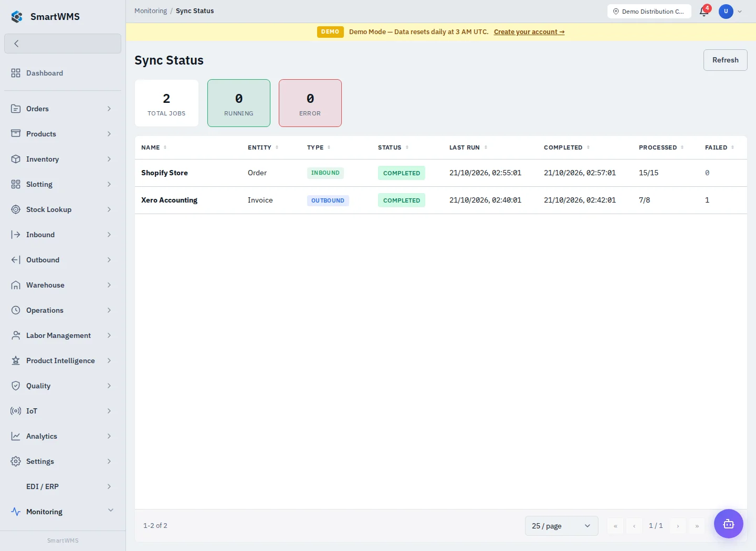Click the Analytics chart icon
The image size is (756, 551).
tap(16, 436)
